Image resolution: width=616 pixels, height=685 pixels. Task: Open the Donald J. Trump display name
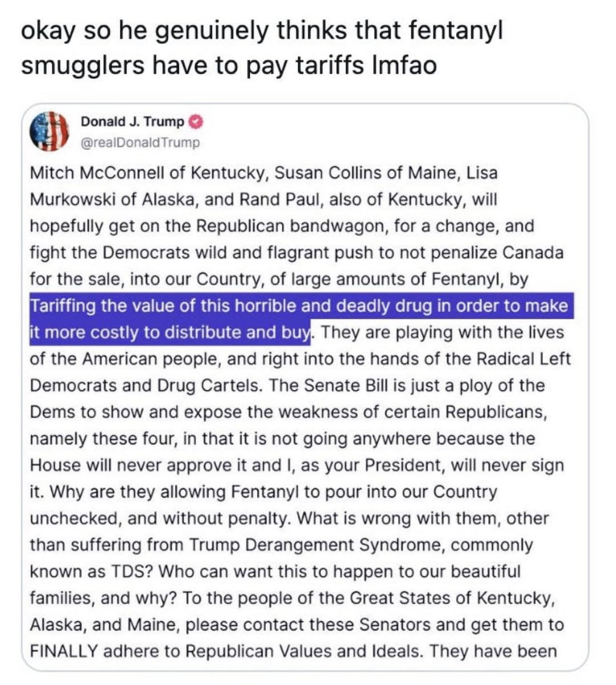pos(132,121)
